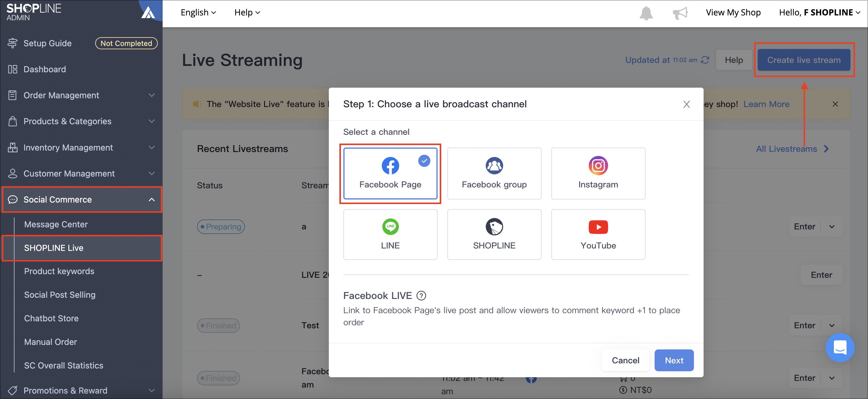
Task: Go to Chatbot Store in sidebar
Action: click(51, 318)
